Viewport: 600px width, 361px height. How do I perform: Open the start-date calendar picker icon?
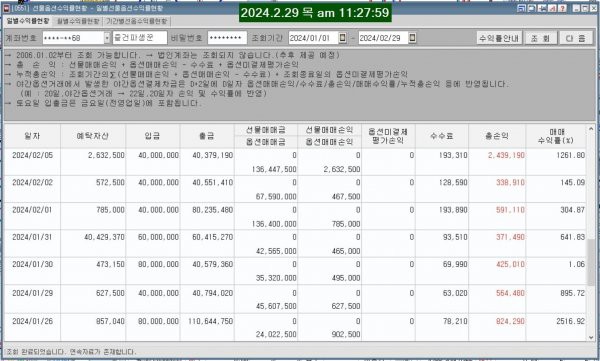pos(343,38)
